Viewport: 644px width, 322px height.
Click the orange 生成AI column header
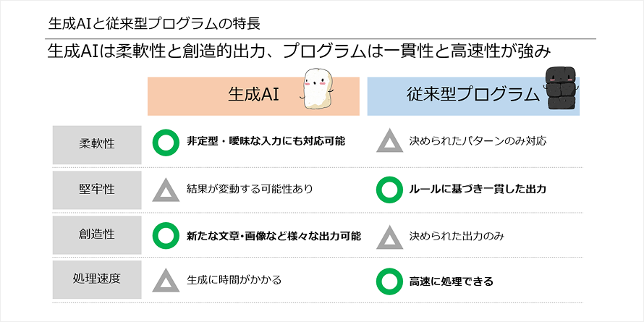click(253, 96)
